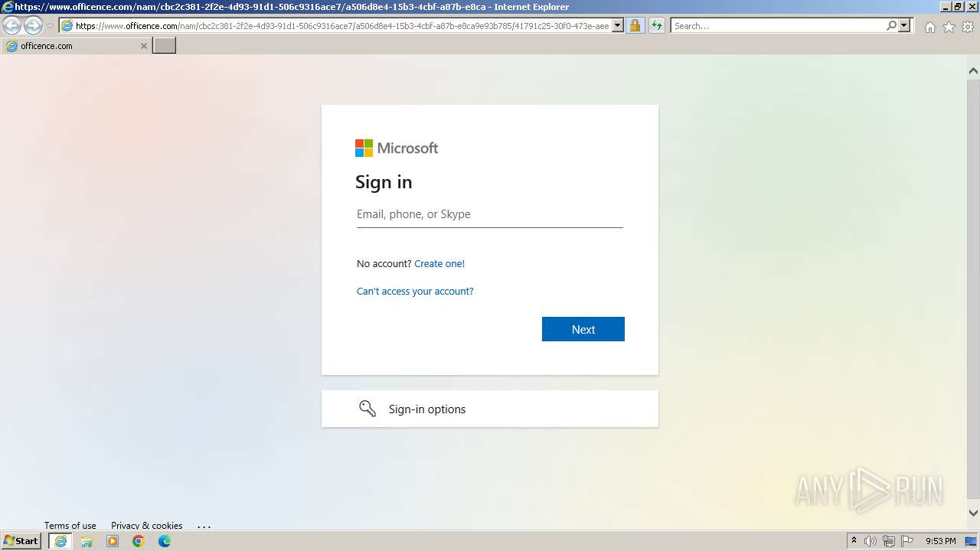Click the volume speaker tray icon

tap(871, 541)
